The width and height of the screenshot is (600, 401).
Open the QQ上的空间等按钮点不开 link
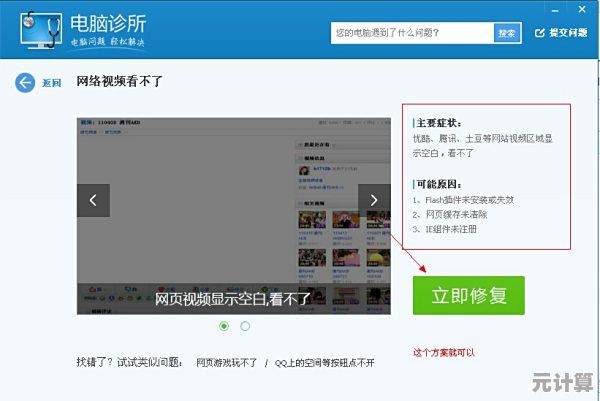tap(324, 362)
